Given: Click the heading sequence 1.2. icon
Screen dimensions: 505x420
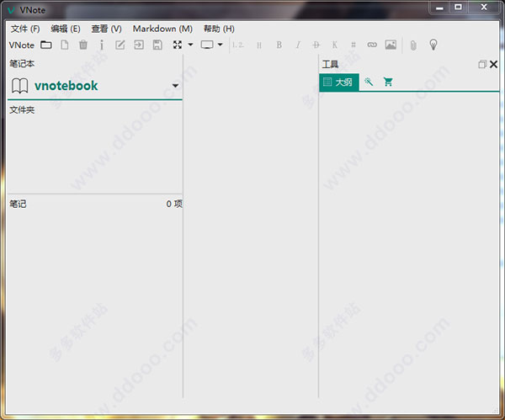Looking at the screenshot, I should (237, 45).
